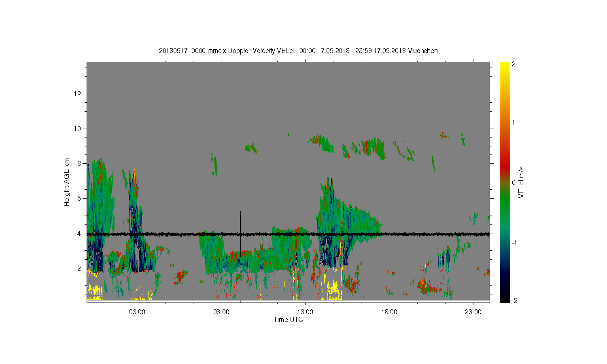
Task: Click the height-axis "2" tick label
Action: point(80,268)
